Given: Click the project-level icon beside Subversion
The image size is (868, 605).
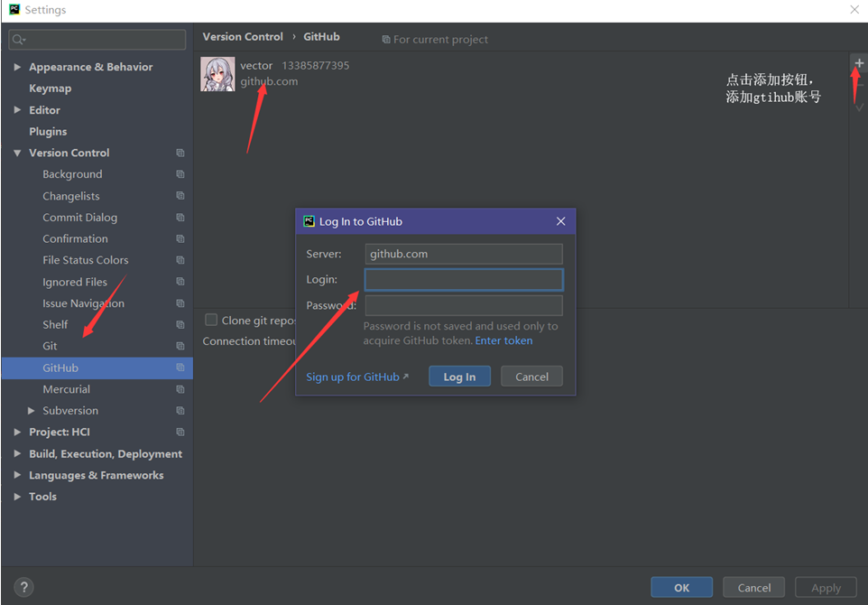Looking at the screenshot, I should [180, 411].
